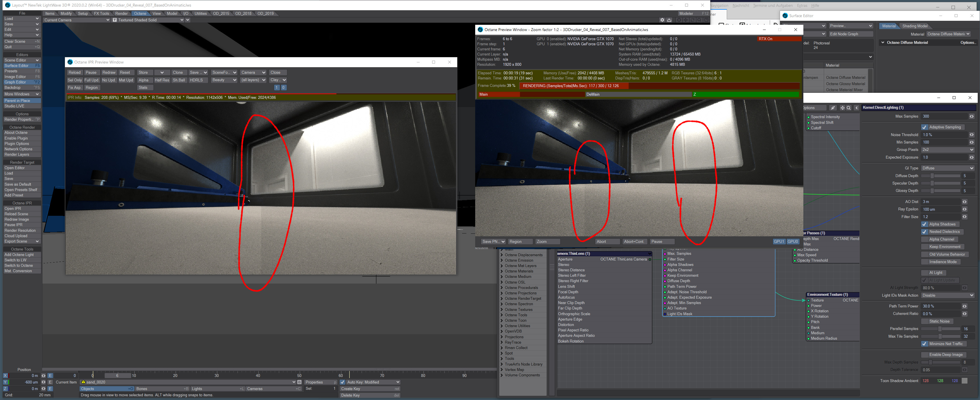Click the viewport rotate icon
Viewport: 980px width, 400px height.
(692, 20)
